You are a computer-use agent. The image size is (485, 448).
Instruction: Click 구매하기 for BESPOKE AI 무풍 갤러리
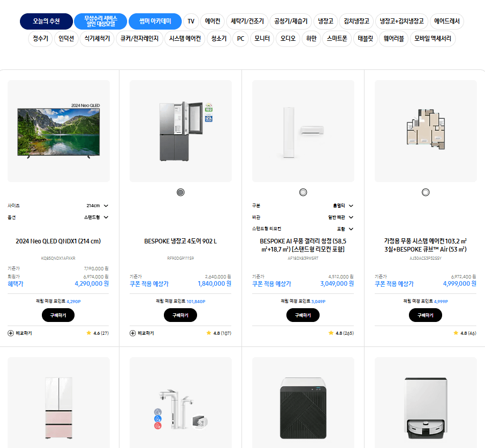click(x=303, y=315)
